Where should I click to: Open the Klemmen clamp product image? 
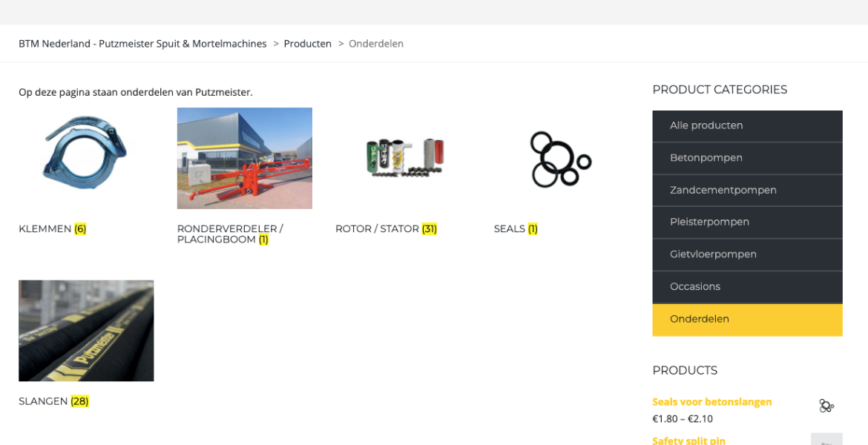pos(86,158)
